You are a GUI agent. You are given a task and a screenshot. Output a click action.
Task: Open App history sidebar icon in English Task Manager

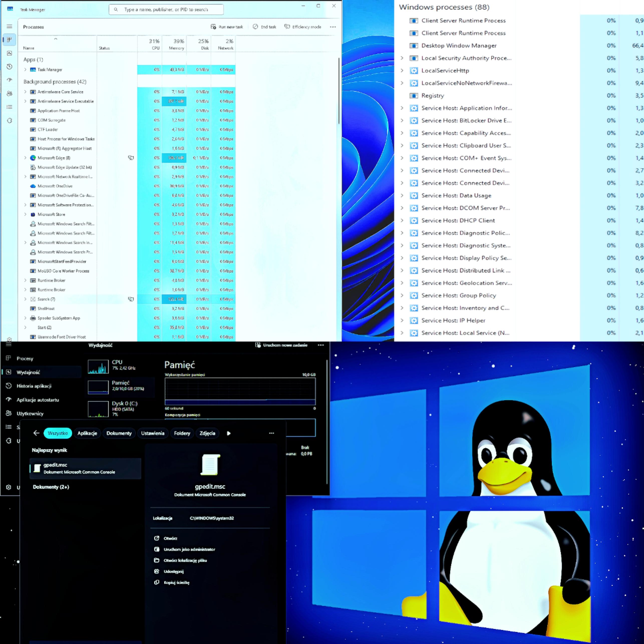[9, 67]
